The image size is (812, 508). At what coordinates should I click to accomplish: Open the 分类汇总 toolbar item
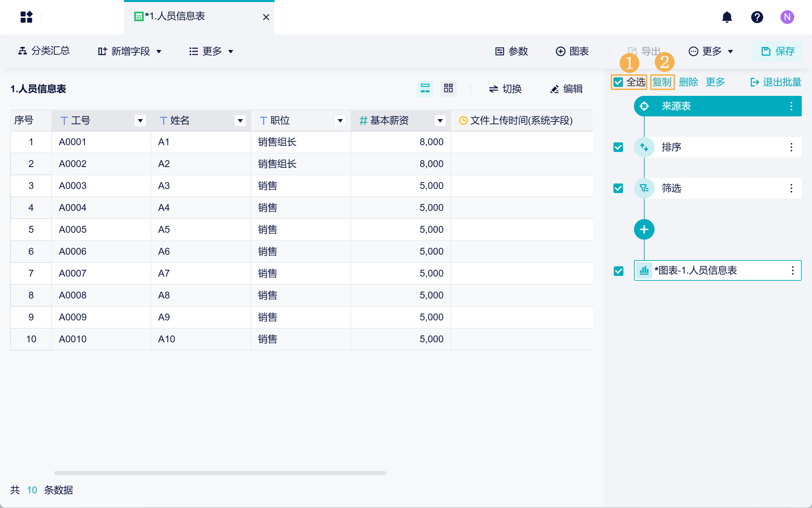(x=44, y=51)
